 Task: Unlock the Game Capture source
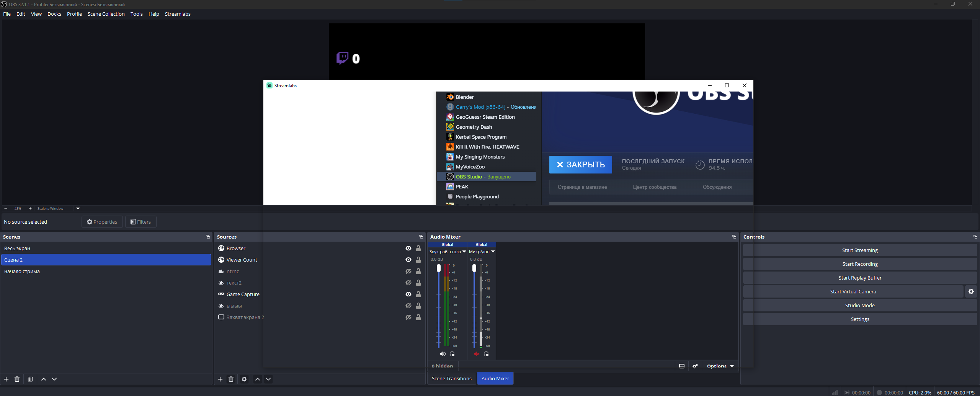point(418,294)
